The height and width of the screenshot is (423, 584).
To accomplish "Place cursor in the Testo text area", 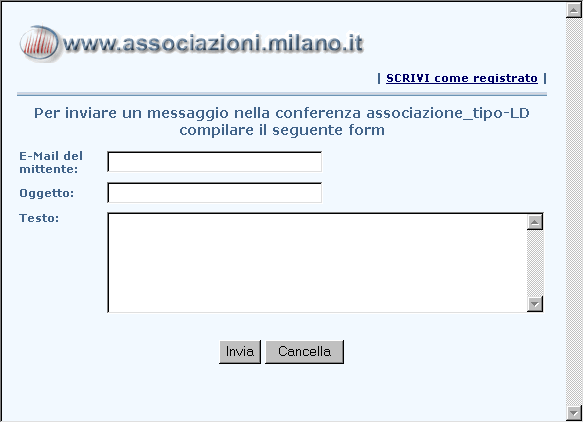I will pos(317,263).
